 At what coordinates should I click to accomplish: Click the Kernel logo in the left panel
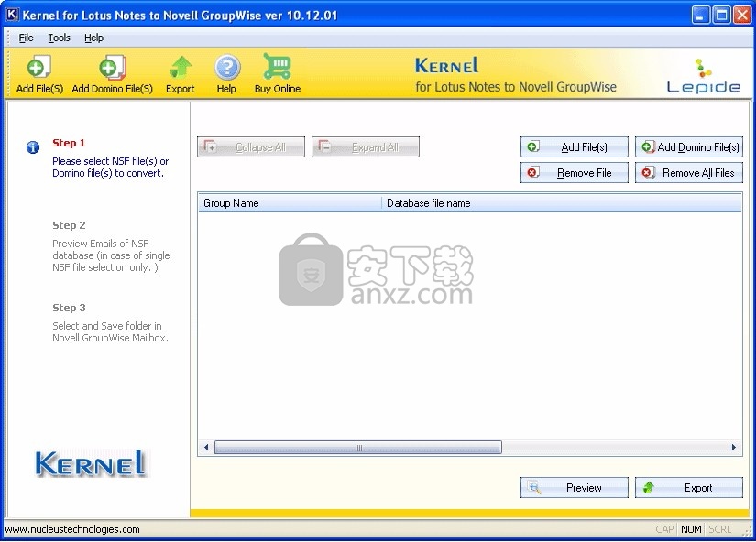(90, 463)
